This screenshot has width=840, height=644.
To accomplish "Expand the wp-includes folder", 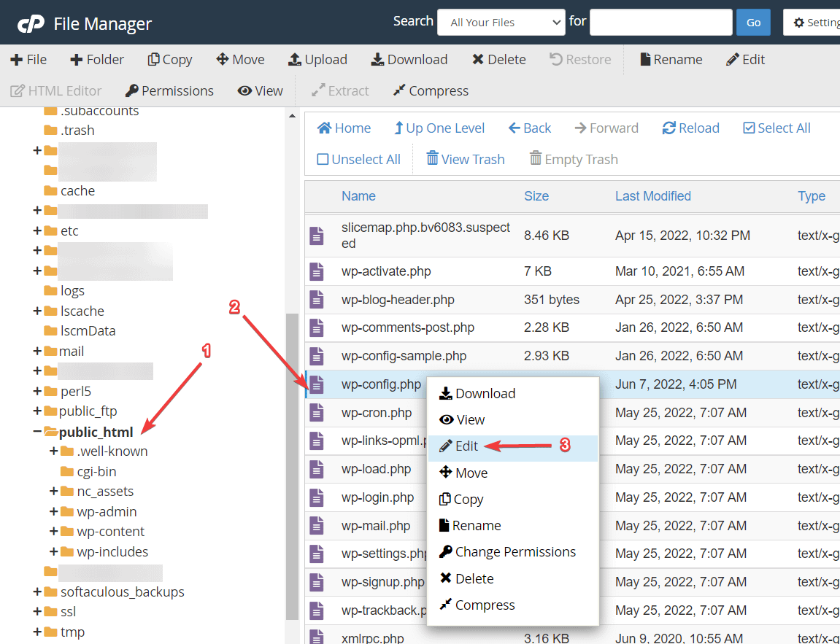I will (x=53, y=552).
